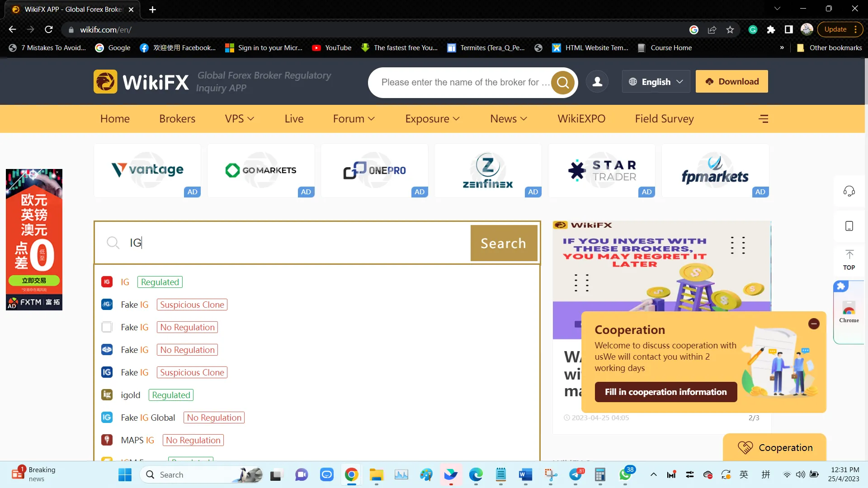Viewport: 868px width, 488px height.
Task: Open customer service headset icon
Action: coord(849,191)
